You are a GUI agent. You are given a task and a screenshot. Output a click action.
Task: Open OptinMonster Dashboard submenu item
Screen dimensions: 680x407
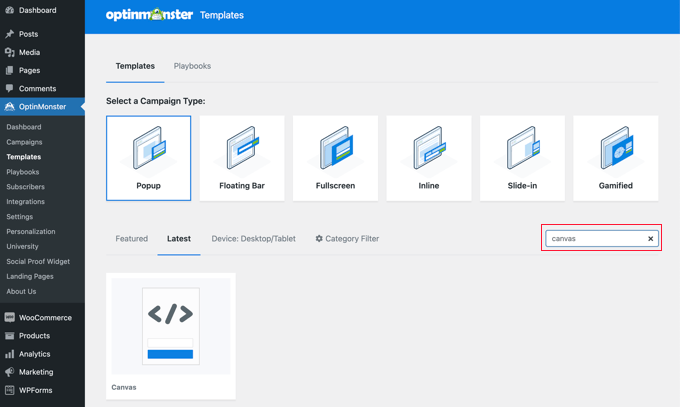click(x=24, y=127)
